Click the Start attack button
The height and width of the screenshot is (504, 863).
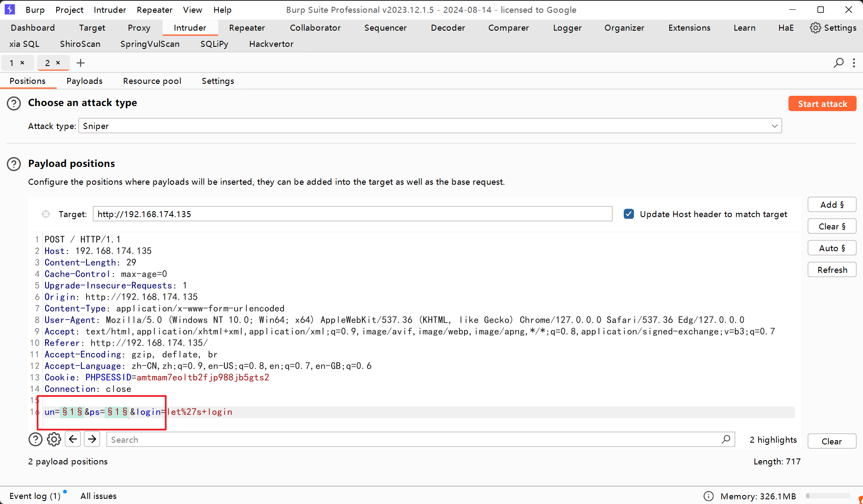(822, 103)
